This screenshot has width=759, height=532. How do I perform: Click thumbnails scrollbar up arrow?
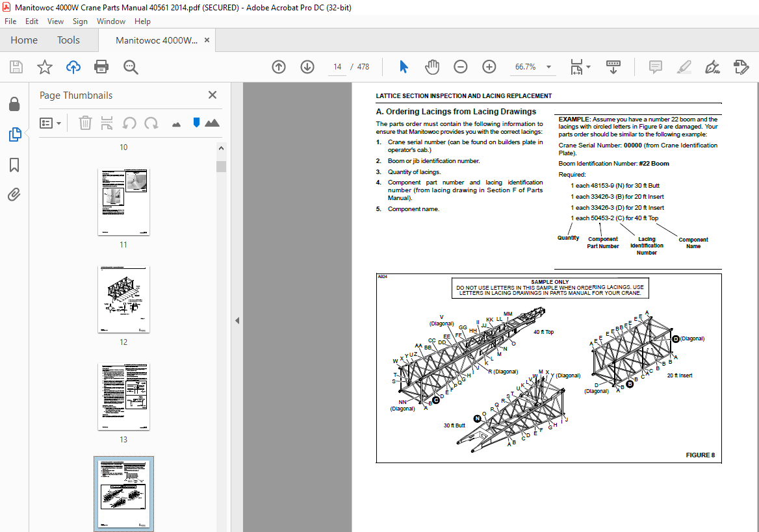pyautogui.click(x=221, y=149)
